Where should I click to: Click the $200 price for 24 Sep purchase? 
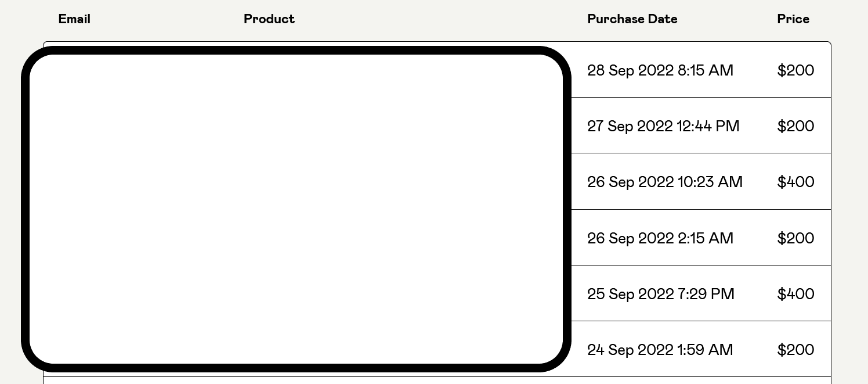pyautogui.click(x=795, y=350)
